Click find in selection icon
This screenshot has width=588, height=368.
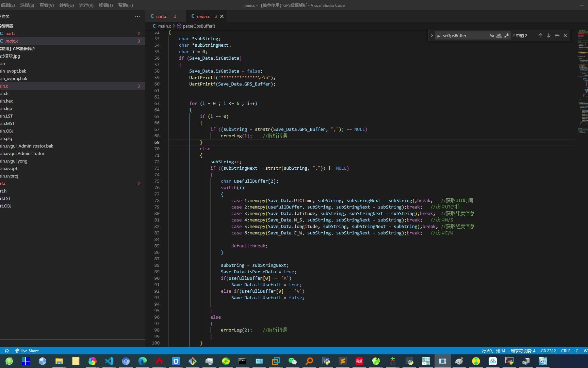[557, 35]
